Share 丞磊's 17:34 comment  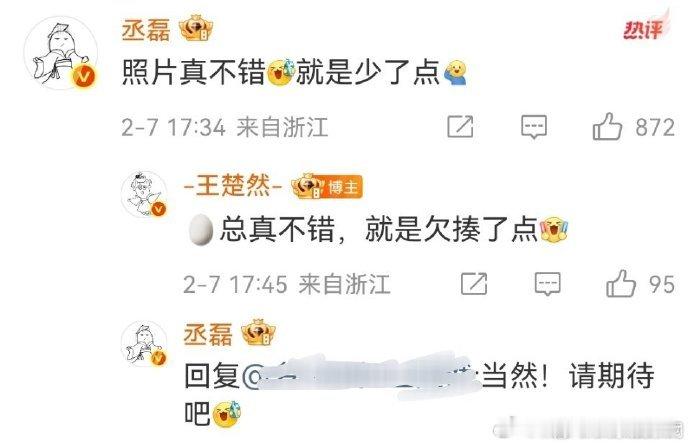point(460,127)
